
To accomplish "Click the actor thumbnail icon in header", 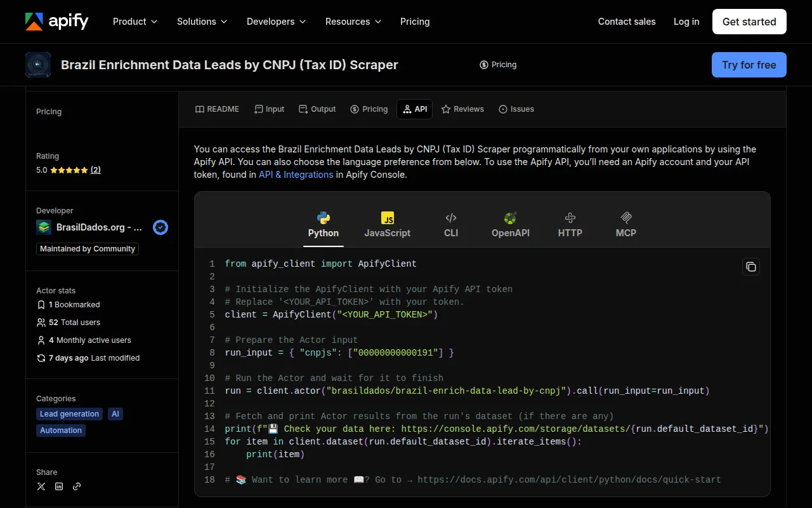I will [38, 65].
